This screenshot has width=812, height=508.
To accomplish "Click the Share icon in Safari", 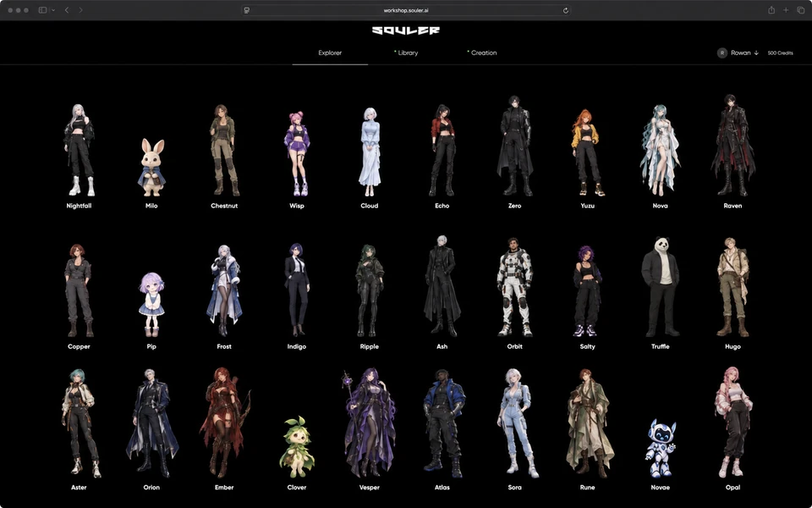I will click(771, 10).
